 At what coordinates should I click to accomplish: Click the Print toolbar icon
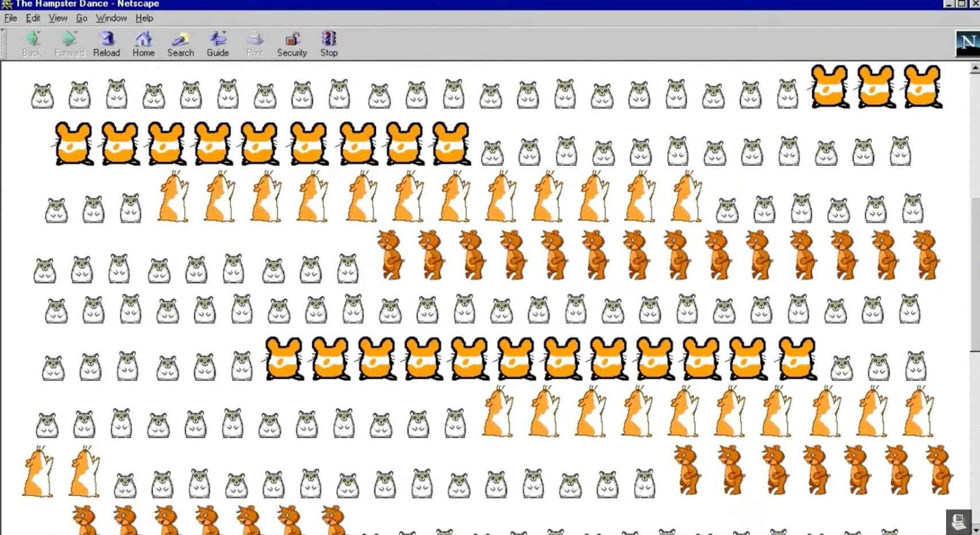(x=254, y=40)
